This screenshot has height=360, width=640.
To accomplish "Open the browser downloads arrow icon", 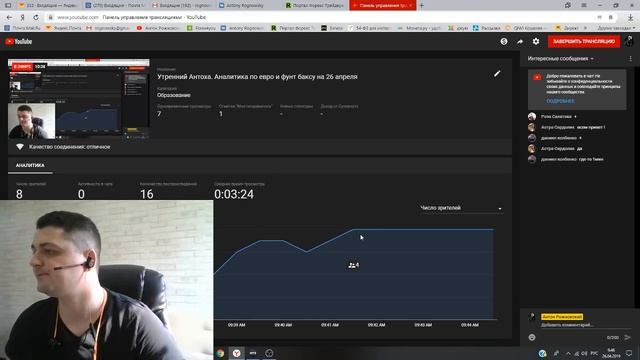I will tap(631, 17).
